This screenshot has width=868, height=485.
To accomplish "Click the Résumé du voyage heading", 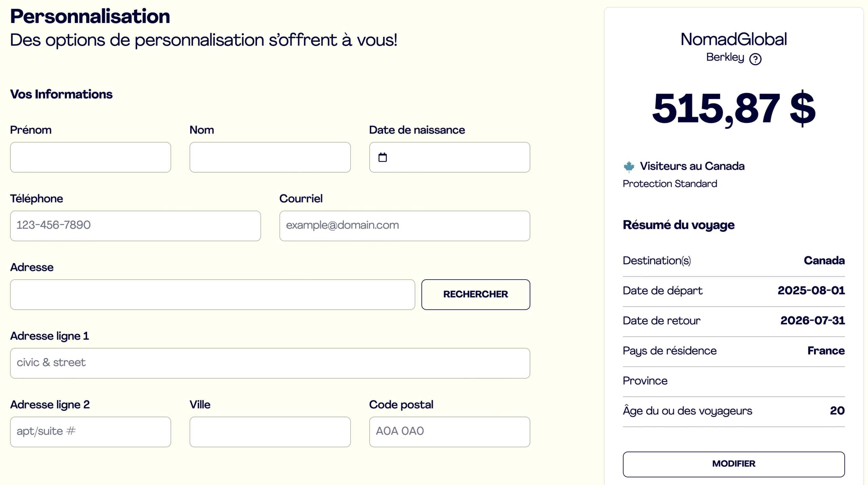I will pyautogui.click(x=678, y=225).
